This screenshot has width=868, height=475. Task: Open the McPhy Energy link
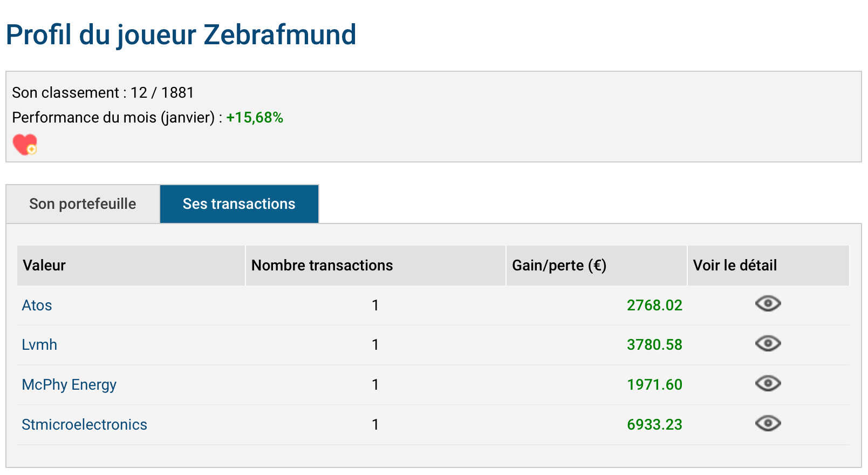point(69,385)
